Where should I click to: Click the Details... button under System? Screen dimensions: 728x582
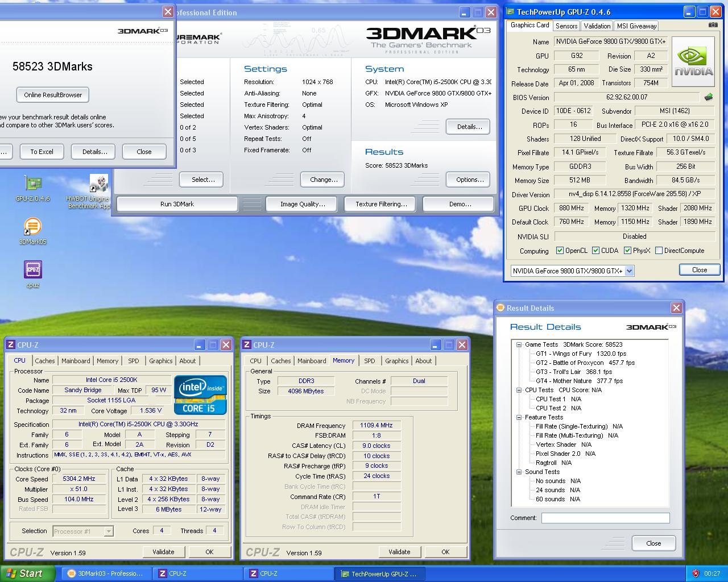point(469,127)
